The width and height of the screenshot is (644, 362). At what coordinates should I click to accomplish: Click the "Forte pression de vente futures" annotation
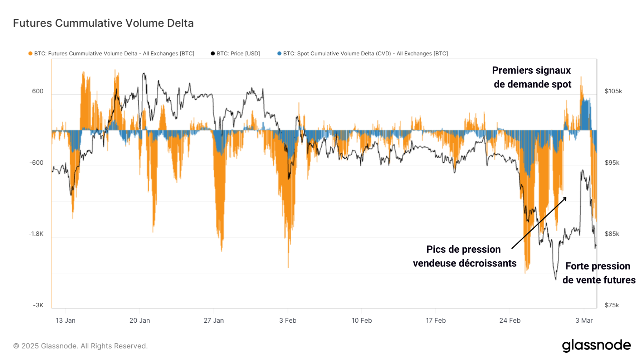click(x=599, y=273)
